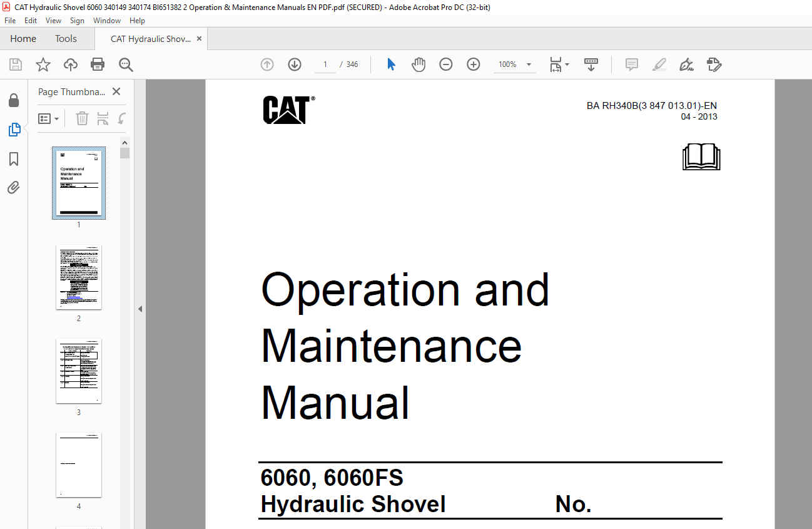The height and width of the screenshot is (529, 812).
Task: Open the Window menu
Action: tap(107, 21)
